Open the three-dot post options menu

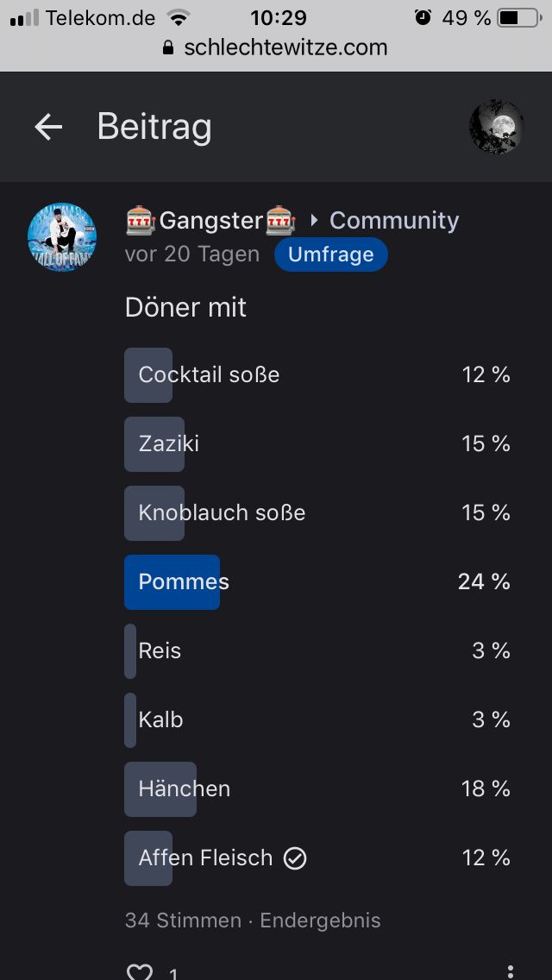[x=511, y=971]
